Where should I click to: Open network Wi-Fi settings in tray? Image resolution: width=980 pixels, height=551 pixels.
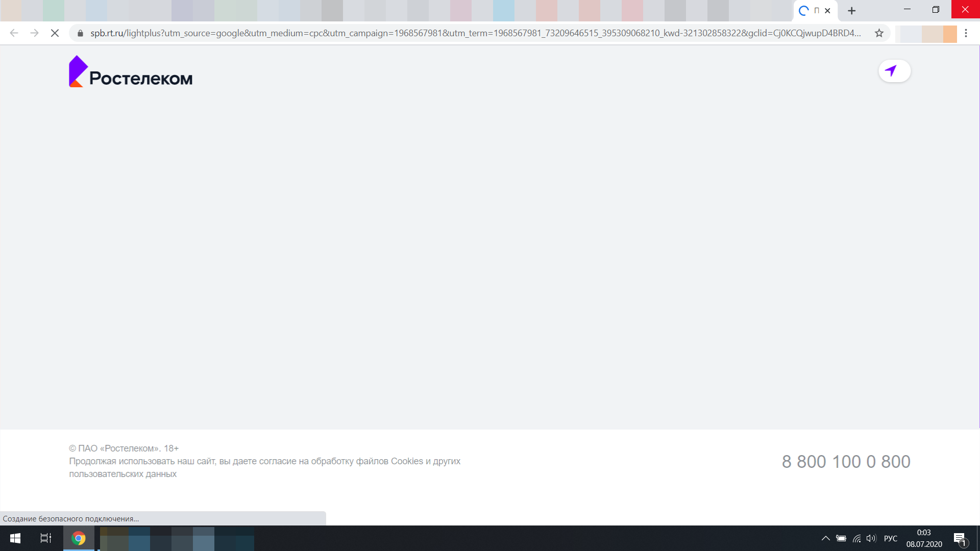click(856, 538)
